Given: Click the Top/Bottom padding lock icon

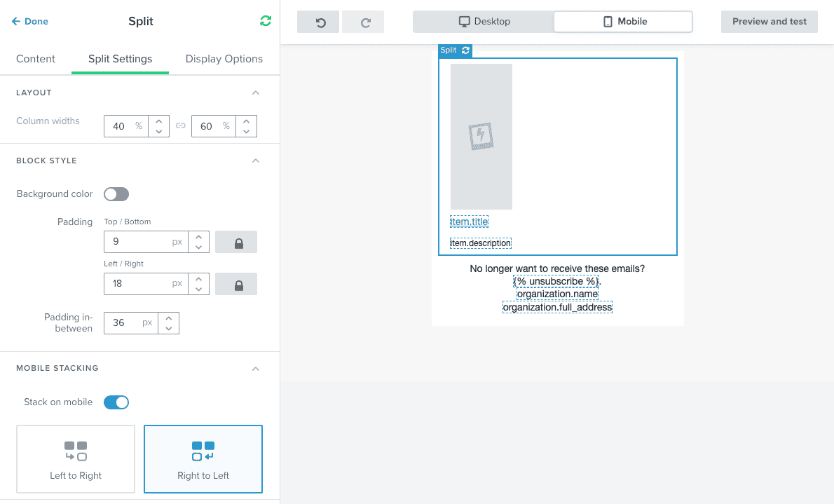Looking at the screenshot, I should (x=236, y=242).
